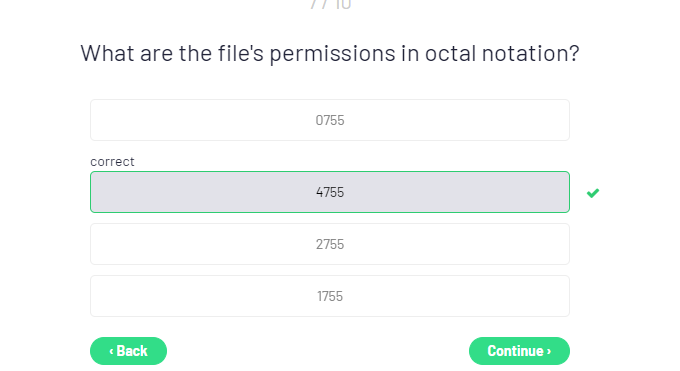
Task: Click the question progress counter at top
Action: pyautogui.click(x=330, y=4)
